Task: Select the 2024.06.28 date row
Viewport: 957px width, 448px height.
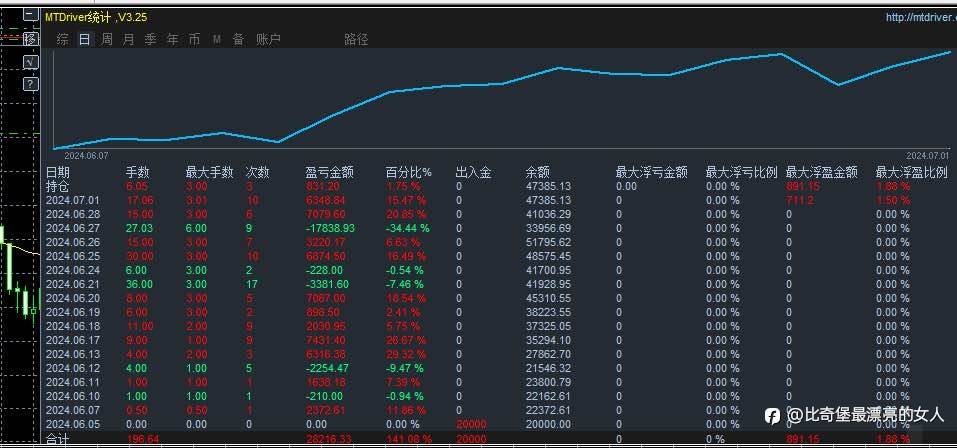Action: [x=73, y=214]
